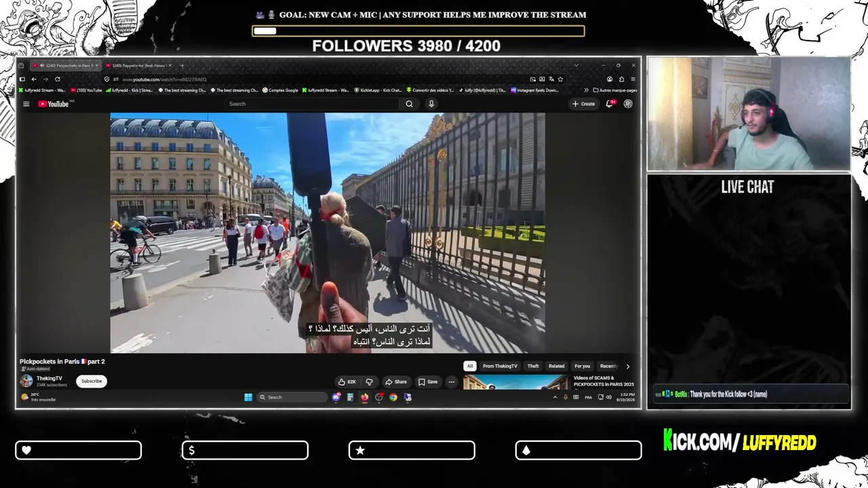Image resolution: width=868 pixels, height=488 pixels.
Task: Show more filter chips with the arrow
Action: click(627, 366)
